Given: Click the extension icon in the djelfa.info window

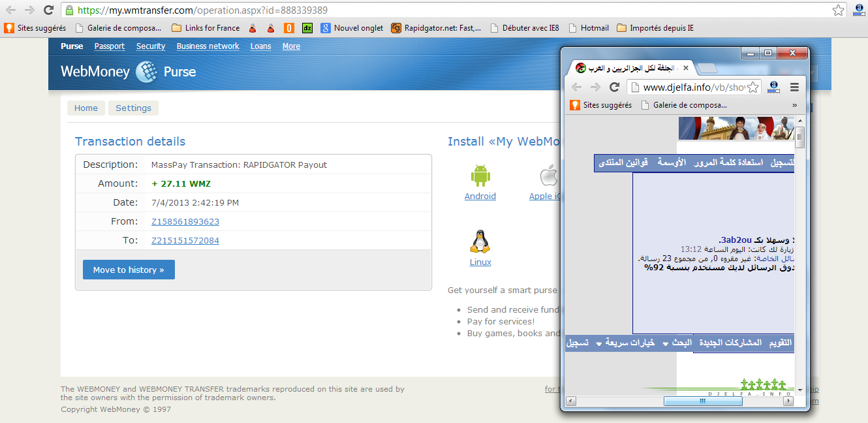Looking at the screenshot, I should click(x=774, y=87).
